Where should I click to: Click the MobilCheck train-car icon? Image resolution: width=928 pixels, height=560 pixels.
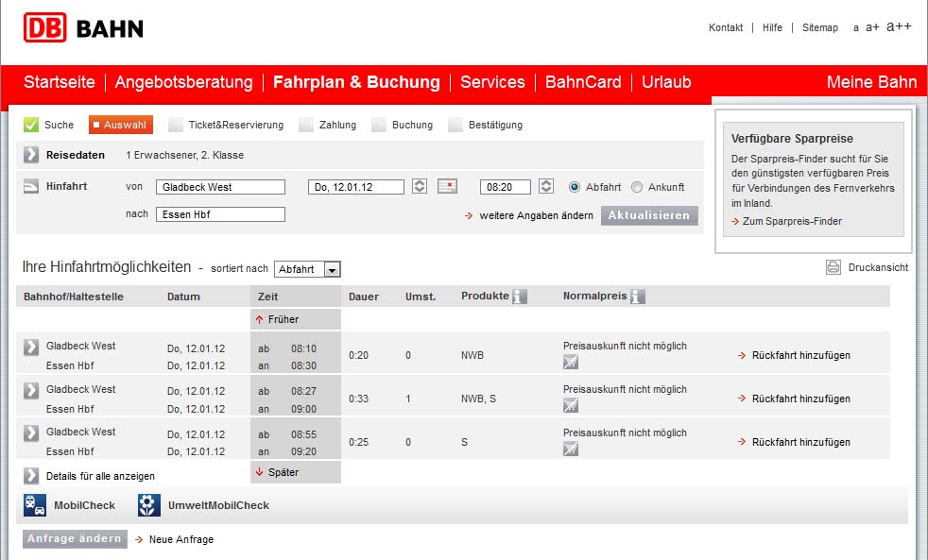click(34, 505)
